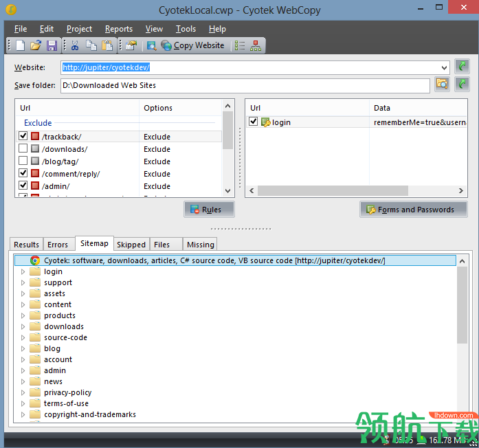
Task: Click the Save floppy disk icon
Action: pyautogui.click(x=52, y=45)
